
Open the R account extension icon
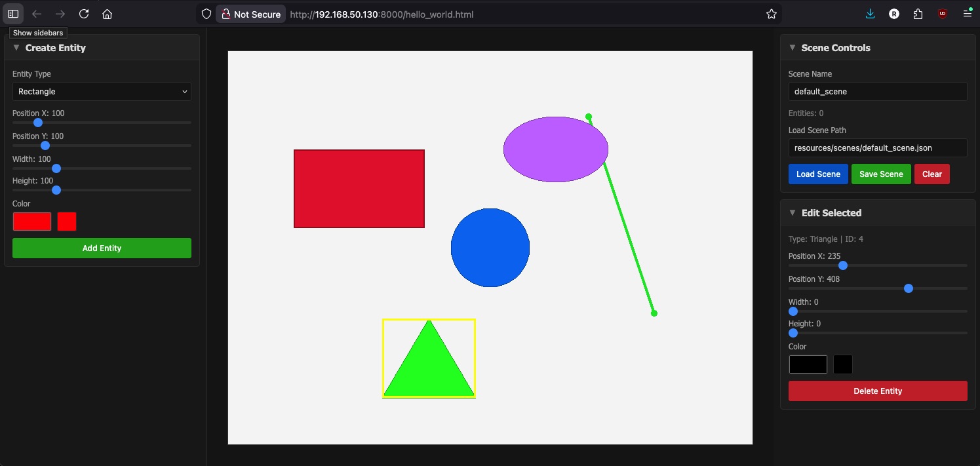point(894,14)
